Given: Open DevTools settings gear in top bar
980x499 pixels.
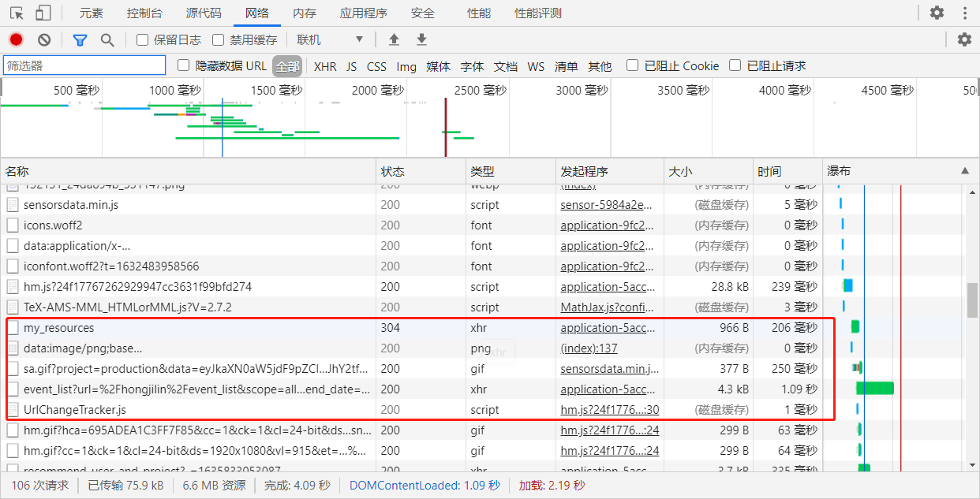Looking at the screenshot, I should coord(937,13).
